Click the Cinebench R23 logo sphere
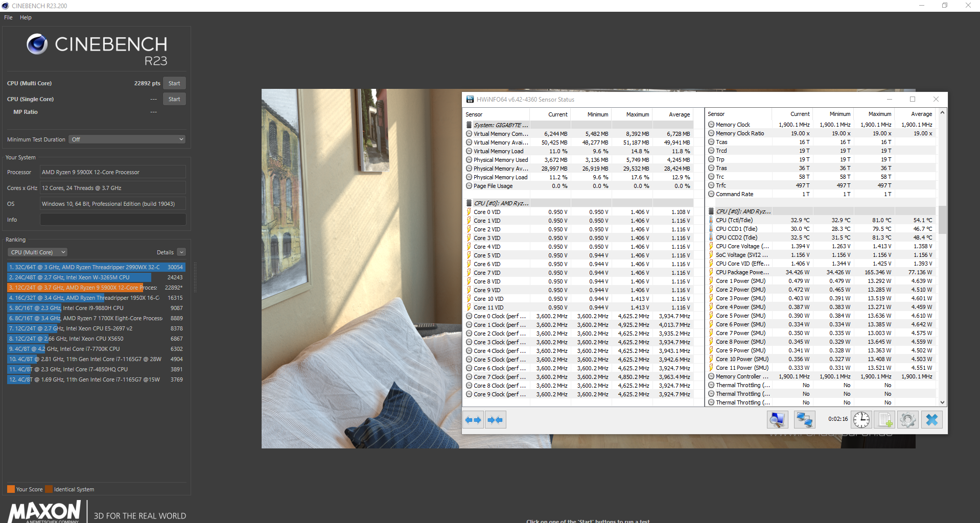Image resolution: width=980 pixels, height=523 pixels. [x=37, y=44]
